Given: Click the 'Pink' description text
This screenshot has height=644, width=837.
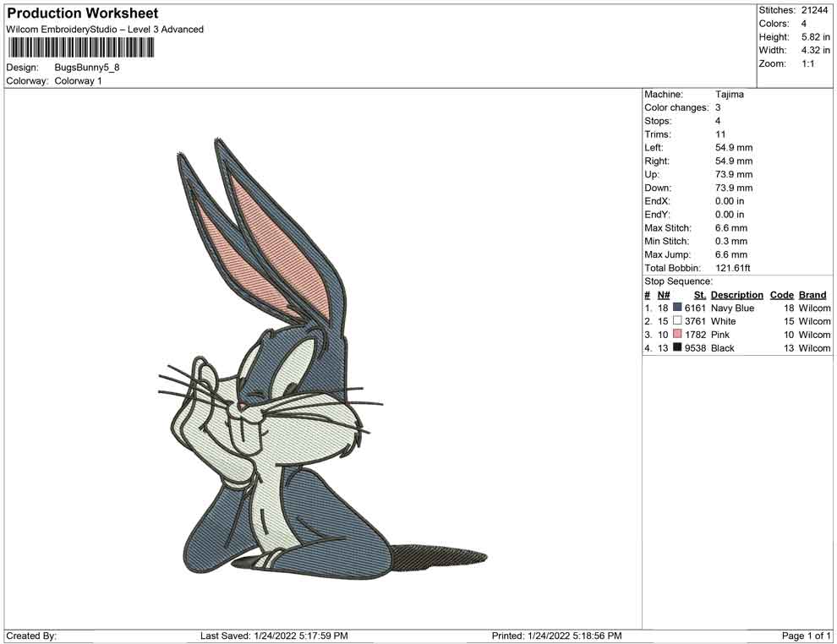Looking at the screenshot, I should pos(720,335).
